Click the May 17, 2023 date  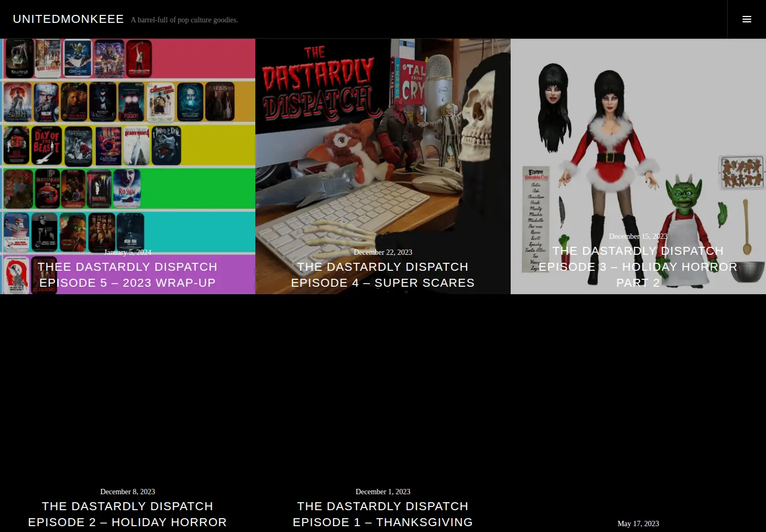[x=638, y=523]
